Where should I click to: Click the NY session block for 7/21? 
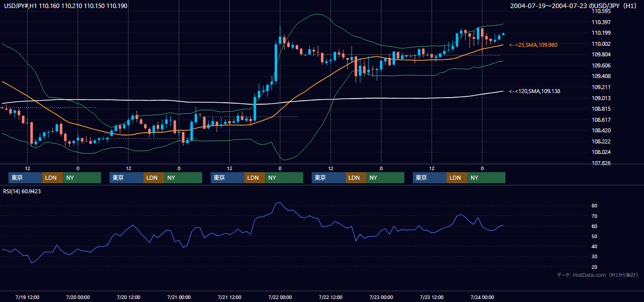(284, 178)
